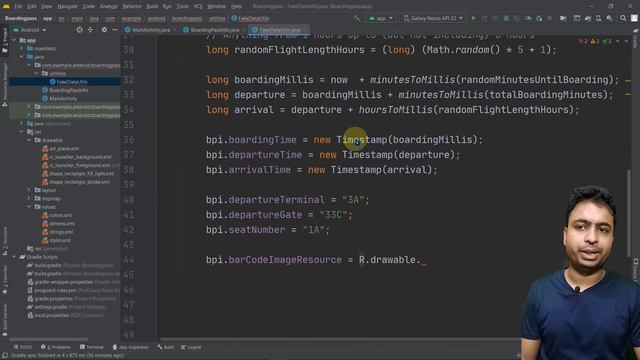Click the FakeDataUtils breadcrumb
This screenshot has width=640, height=360.
tap(250, 18)
